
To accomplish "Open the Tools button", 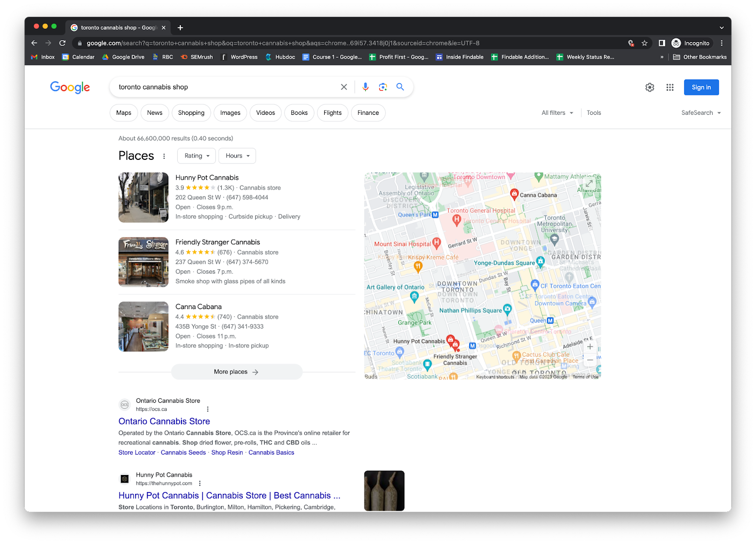I will (594, 113).
